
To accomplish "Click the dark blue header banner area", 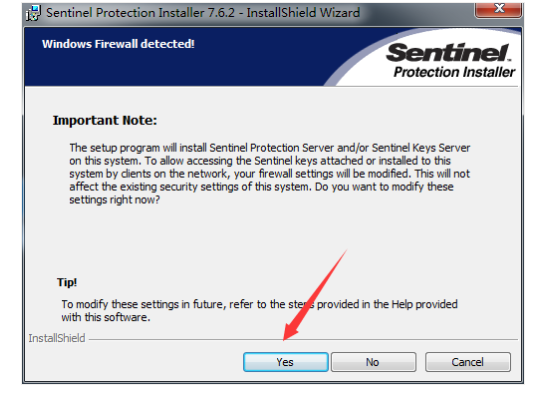I will 174,57.
